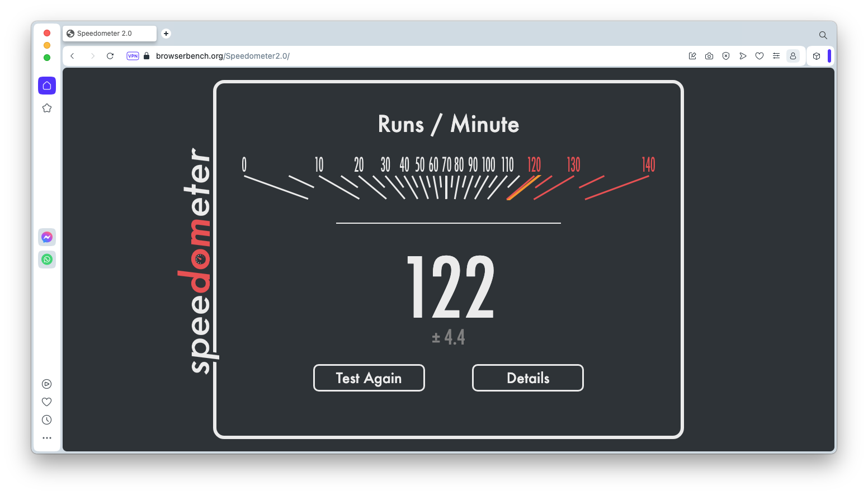Click the gauge label 140
Screen dimensions: 868x495
pos(648,164)
